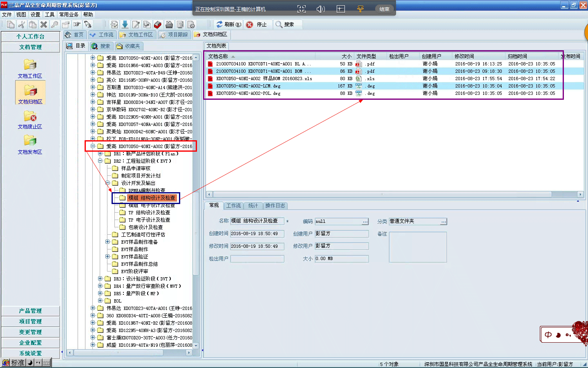Image resolution: width=588 pixels, height=368 pixels.
Task: Click the file list horizontal scrollbar
Action: (x=382, y=195)
